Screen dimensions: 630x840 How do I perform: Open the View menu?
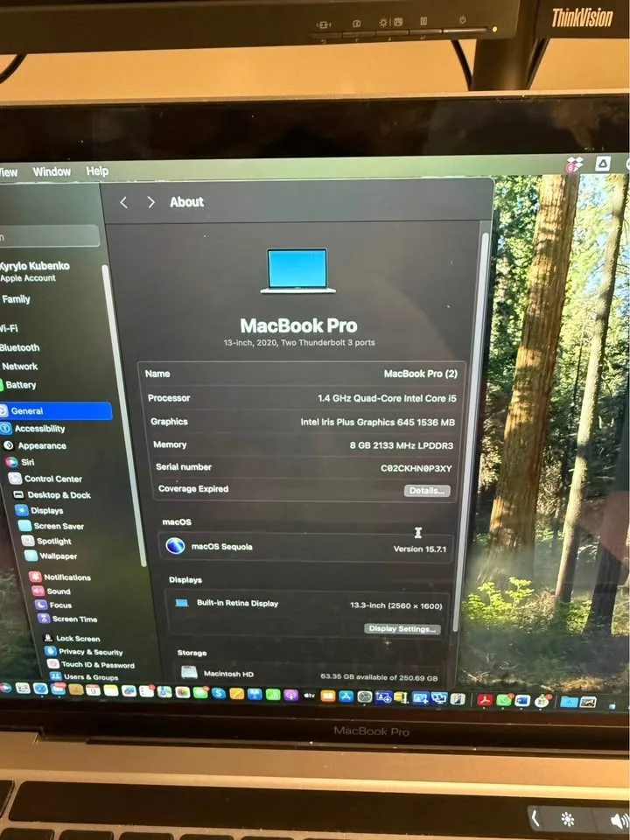point(8,172)
